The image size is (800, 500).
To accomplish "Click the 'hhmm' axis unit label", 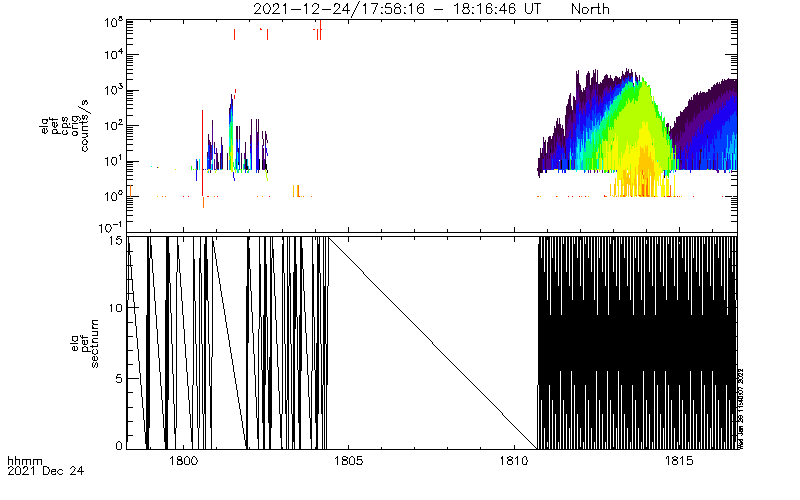I will point(25,462).
